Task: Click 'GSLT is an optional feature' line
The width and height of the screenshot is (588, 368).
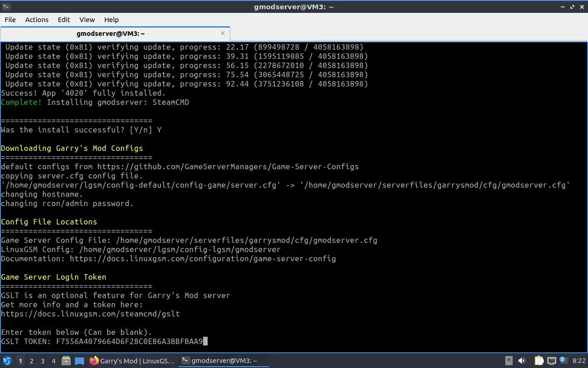Action: [116, 295]
